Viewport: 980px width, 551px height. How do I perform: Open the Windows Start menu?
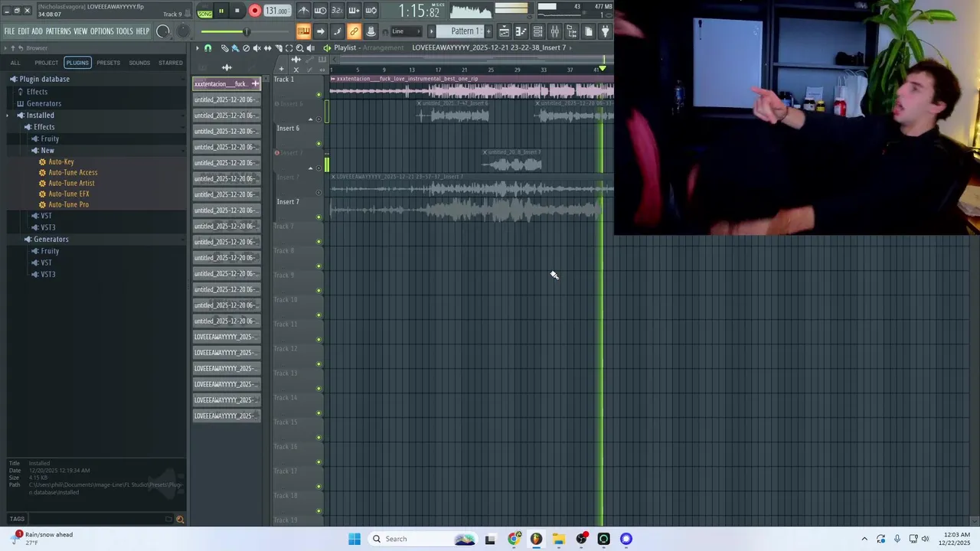click(x=354, y=539)
